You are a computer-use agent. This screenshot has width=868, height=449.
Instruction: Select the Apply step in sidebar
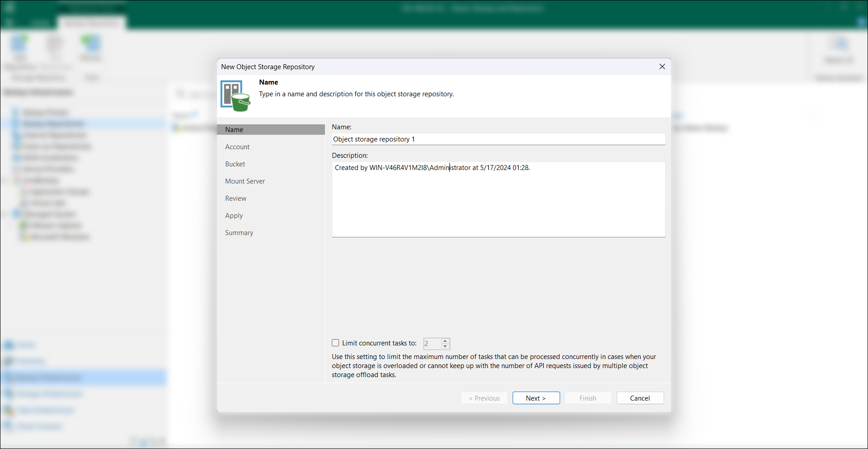click(x=234, y=216)
